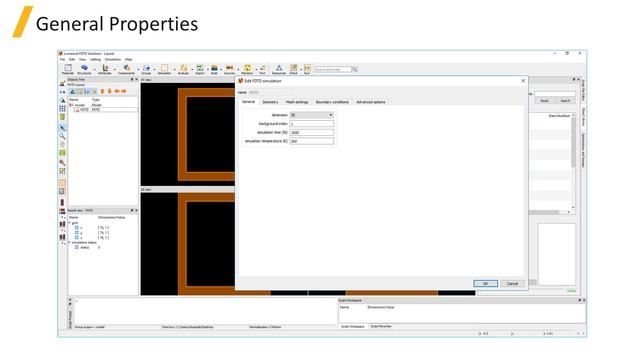
Task: Float the Result View panel
Action: [x=132, y=211]
